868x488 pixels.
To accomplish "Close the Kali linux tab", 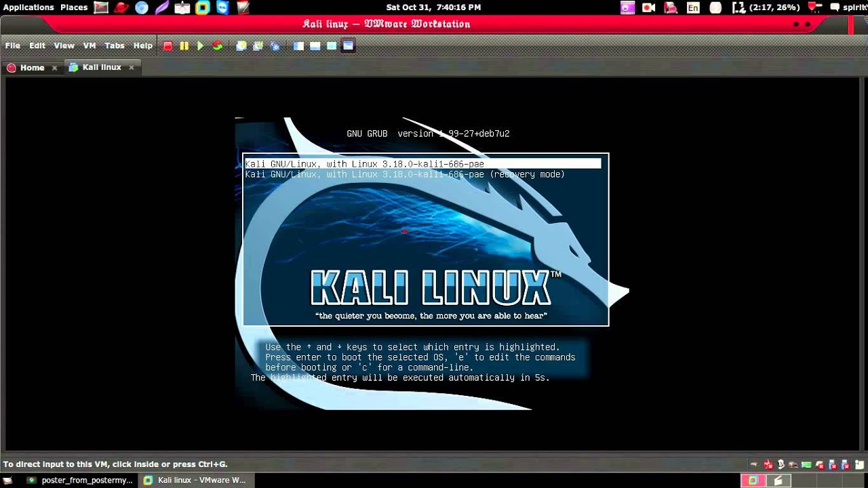I will (x=132, y=68).
